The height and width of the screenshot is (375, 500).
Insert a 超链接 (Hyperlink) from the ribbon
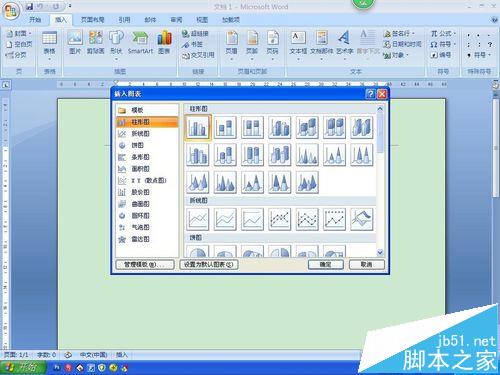click(195, 33)
